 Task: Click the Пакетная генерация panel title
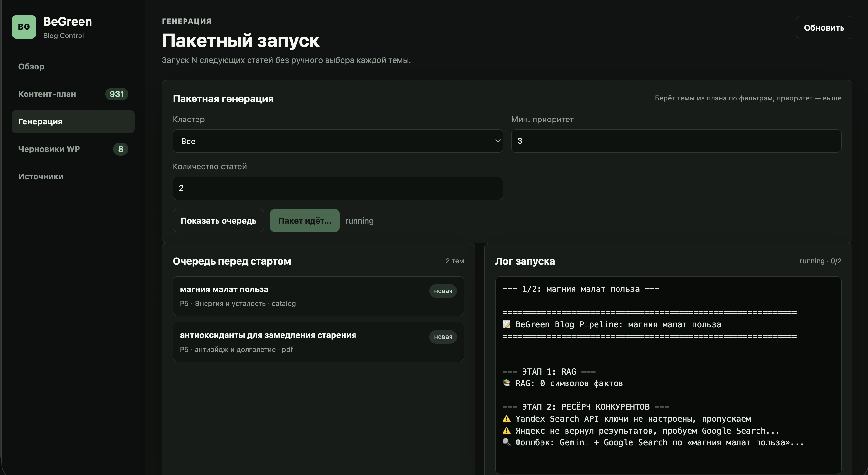tap(223, 99)
